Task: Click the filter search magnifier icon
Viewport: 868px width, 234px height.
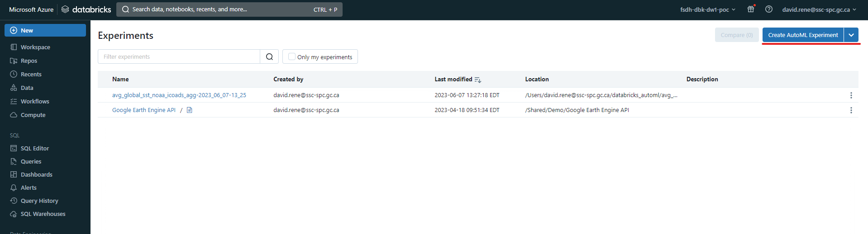Action: 269,56
